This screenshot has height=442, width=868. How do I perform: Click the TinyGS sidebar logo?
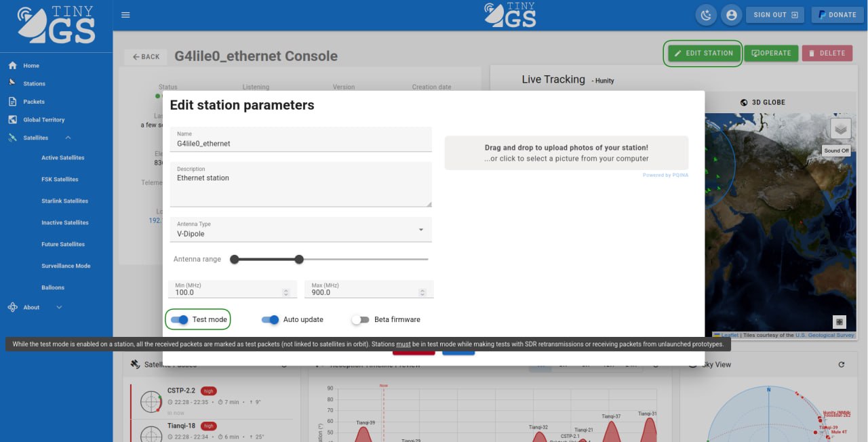point(56,25)
